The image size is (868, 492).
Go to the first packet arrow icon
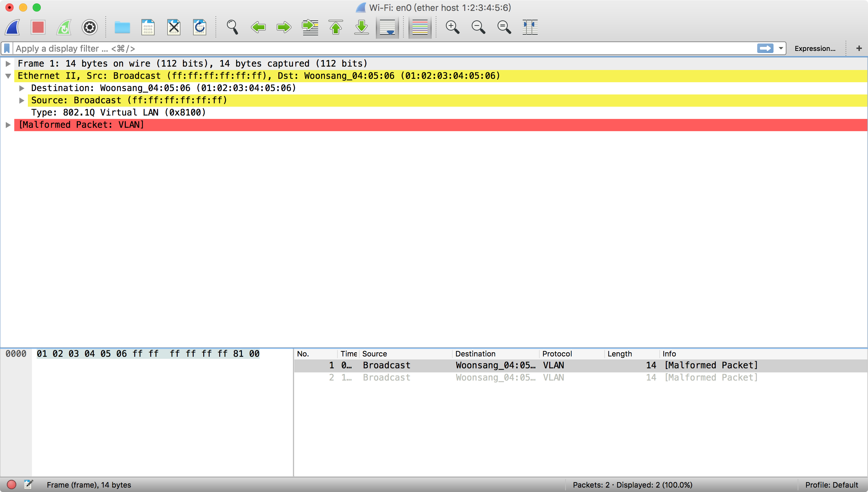click(x=336, y=27)
